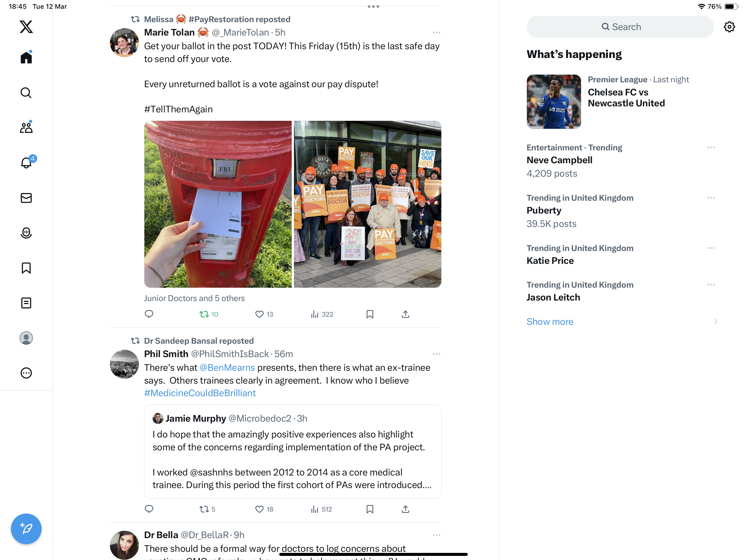The width and height of the screenshot is (747, 560).
Task: Open the Communities icon in sidebar
Action: point(26,127)
